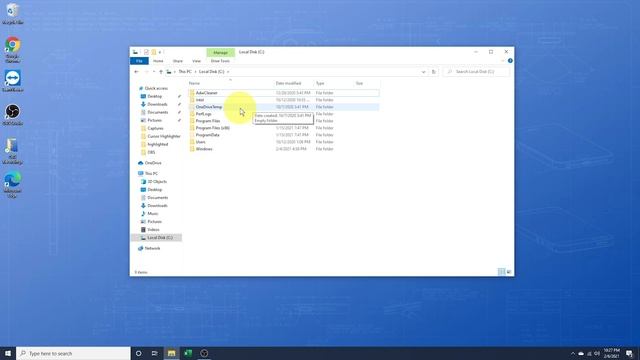640x360 pixels.
Task: Collapse the ribbon with the chevron
Action: click(503, 61)
